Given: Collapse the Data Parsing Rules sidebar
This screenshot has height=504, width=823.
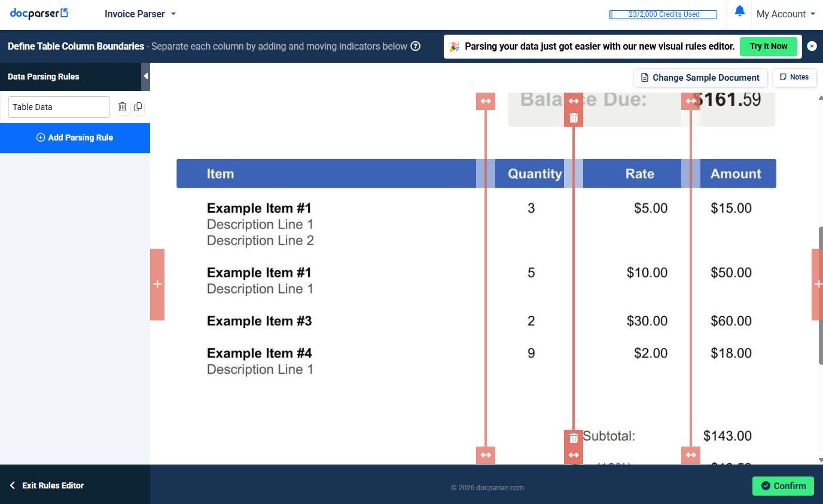Looking at the screenshot, I should point(145,77).
